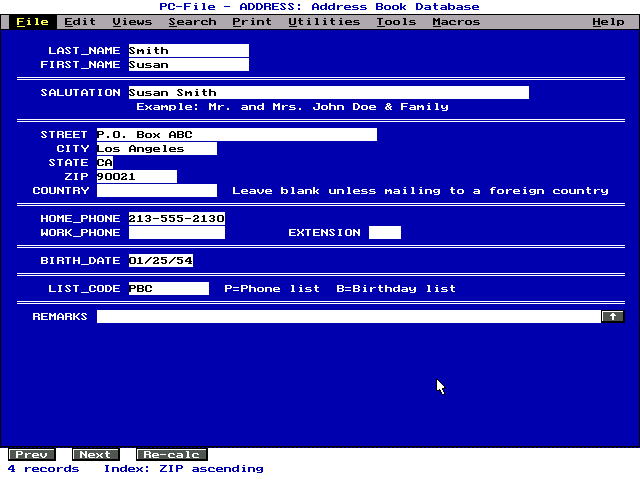The height and width of the screenshot is (480, 640).
Task: Click the REMARKS label
Action: tap(60, 316)
